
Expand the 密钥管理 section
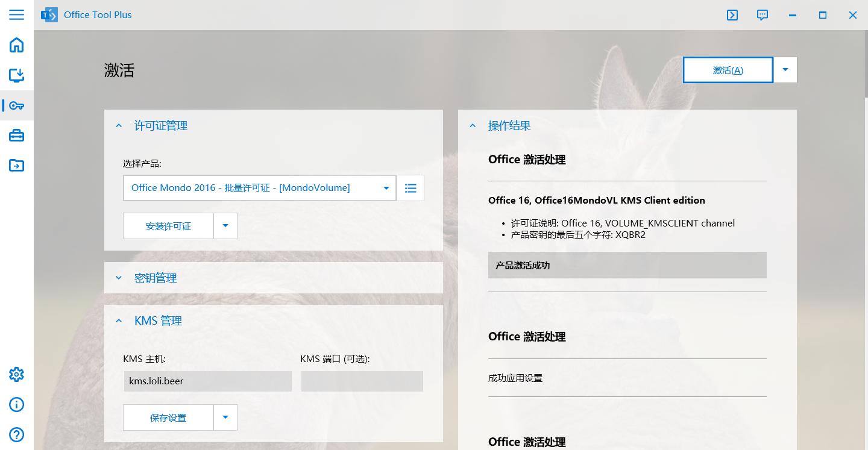(118, 278)
